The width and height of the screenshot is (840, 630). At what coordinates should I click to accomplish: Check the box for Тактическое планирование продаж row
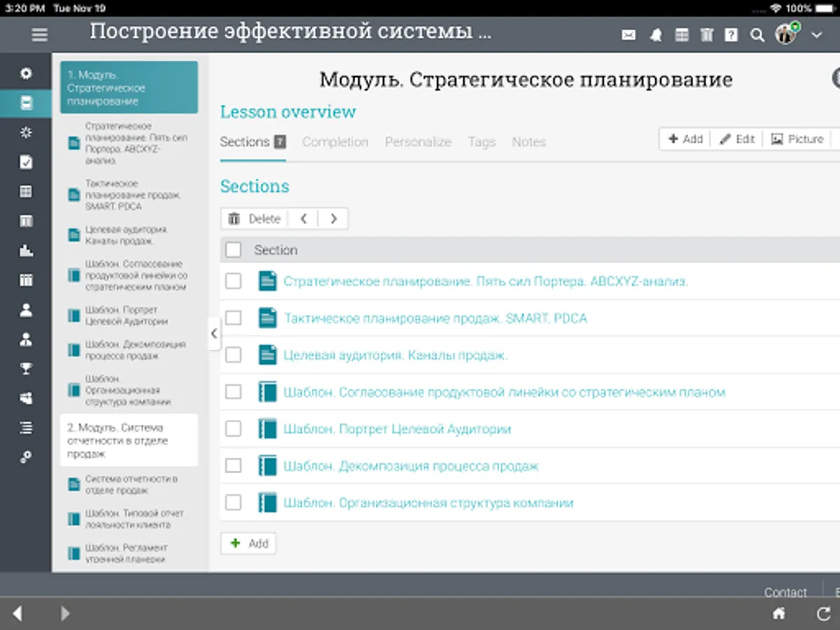[x=233, y=318]
